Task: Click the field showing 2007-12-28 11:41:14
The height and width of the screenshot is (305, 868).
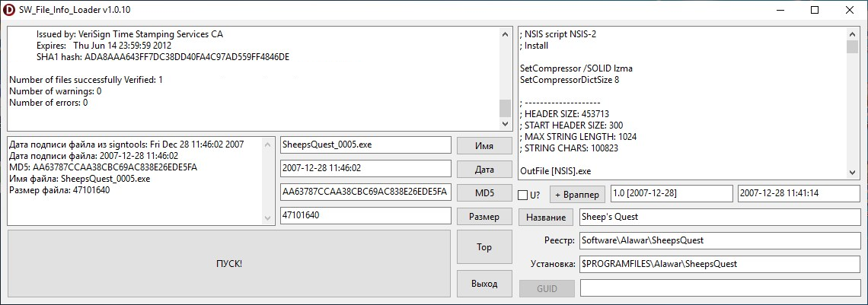Action: pyautogui.click(x=799, y=194)
